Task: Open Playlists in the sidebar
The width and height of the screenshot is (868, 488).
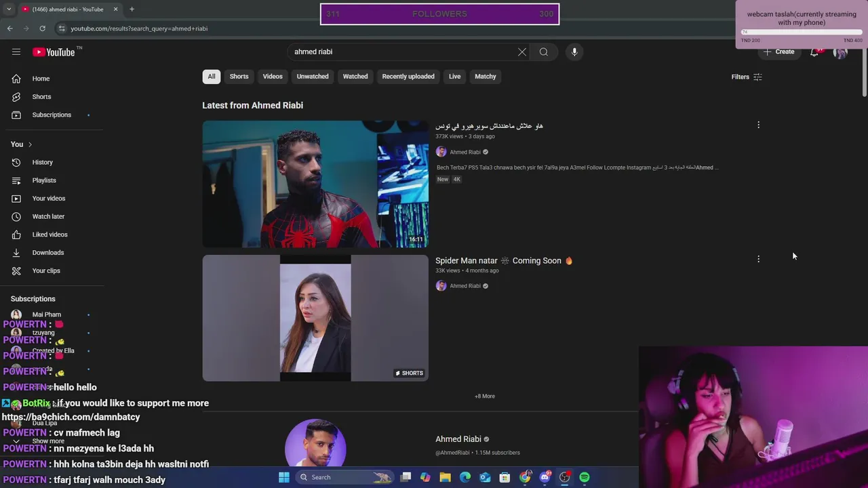Action: coord(44,180)
